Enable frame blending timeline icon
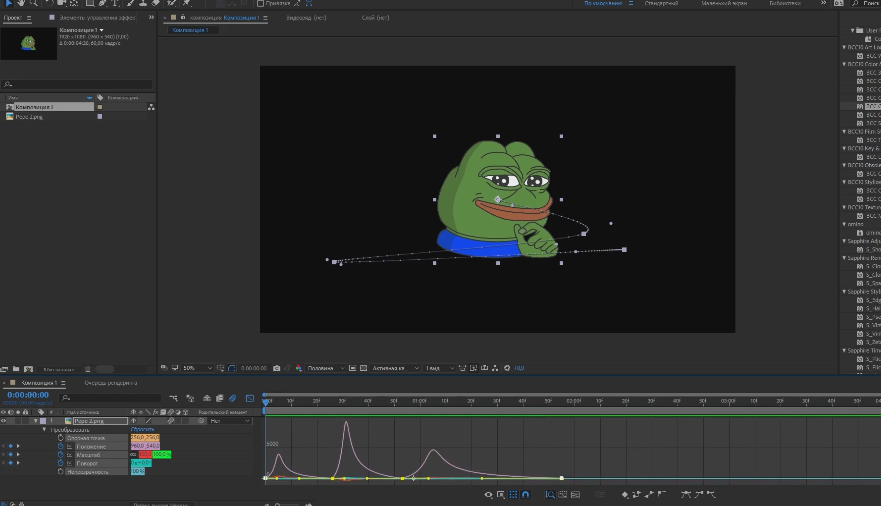881x506 pixels. (x=220, y=398)
